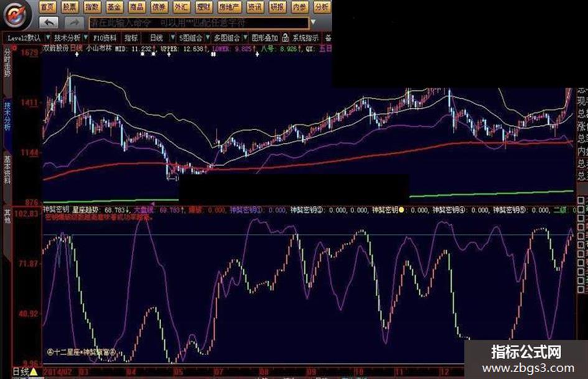
Task: Click the 小山布林 indicator name
Action: (100, 49)
